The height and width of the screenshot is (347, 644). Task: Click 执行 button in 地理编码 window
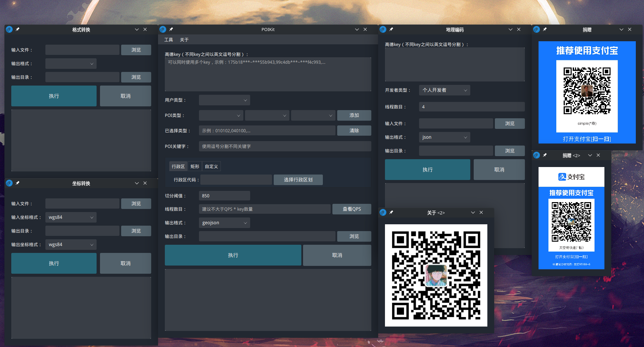428,169
